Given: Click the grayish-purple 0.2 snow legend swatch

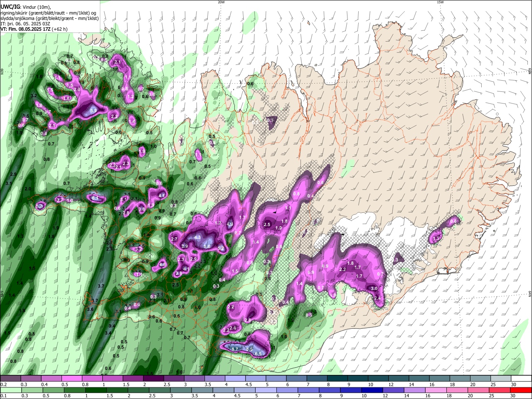Looking at the screenshot, I should [x=11, y=379].
